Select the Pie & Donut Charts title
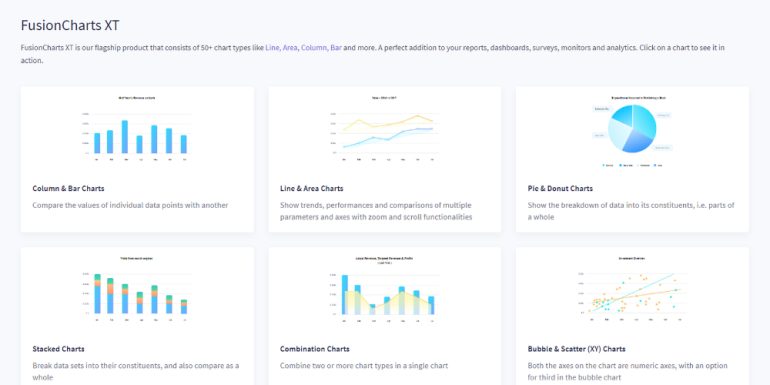 [560, 189]
